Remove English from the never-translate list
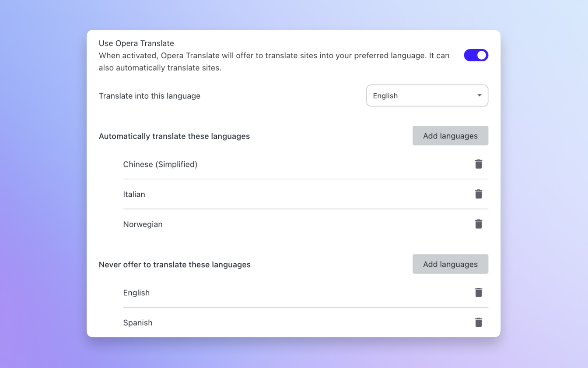This screenshot has height=368, width=588. click(478, 292)
